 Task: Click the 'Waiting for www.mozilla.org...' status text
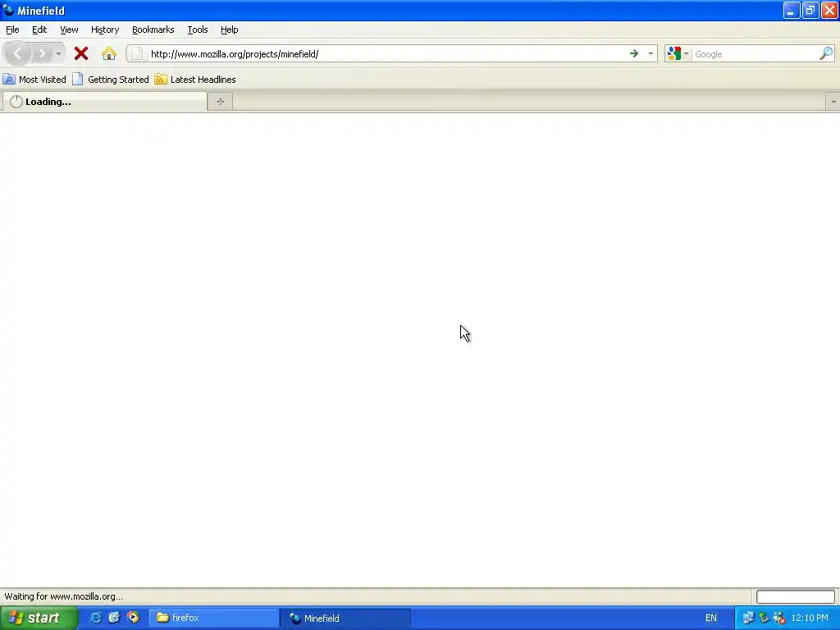64,596
